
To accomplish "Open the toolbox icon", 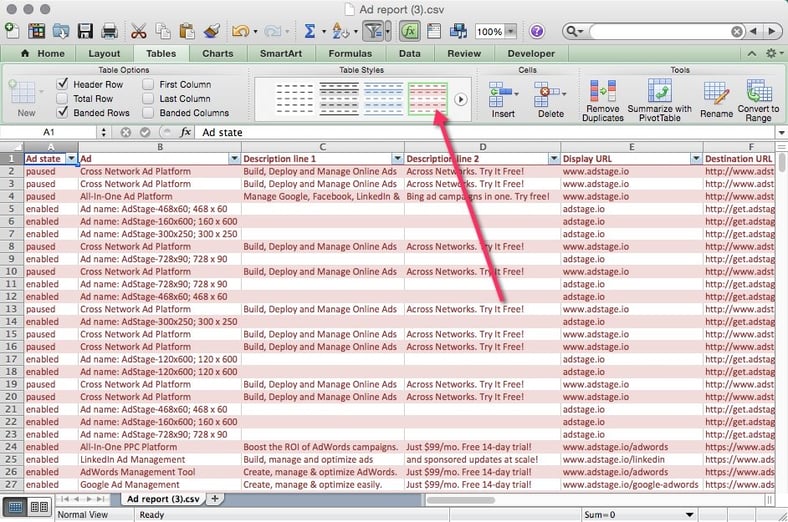I will coord(434,31).
